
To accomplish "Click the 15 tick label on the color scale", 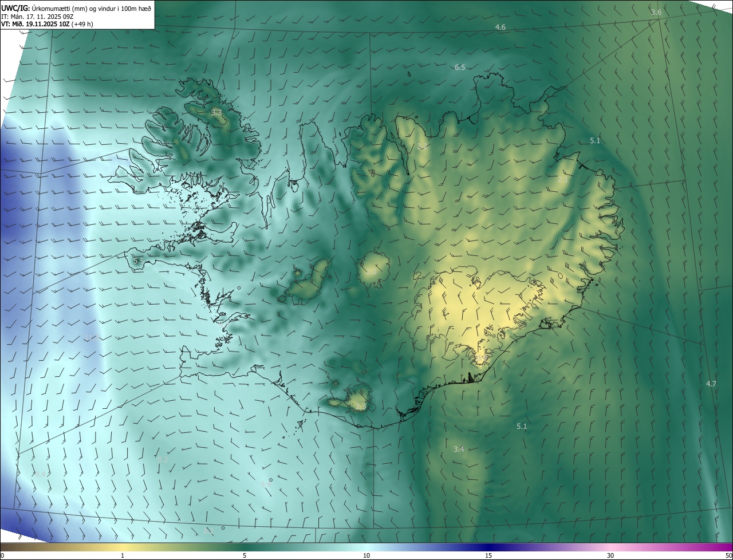I will click(488, 556).
